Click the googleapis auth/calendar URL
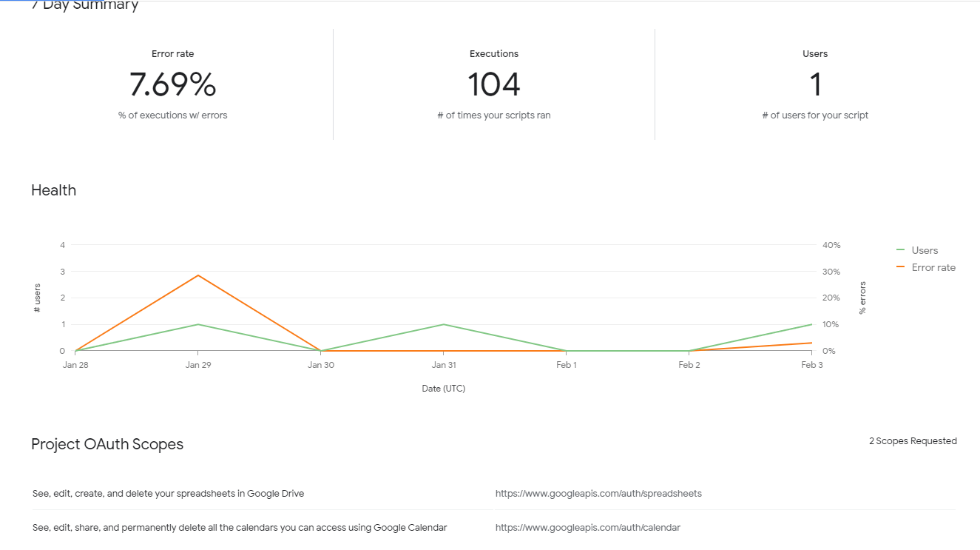Viewport: 980px width, 550px height. point(588,528)
